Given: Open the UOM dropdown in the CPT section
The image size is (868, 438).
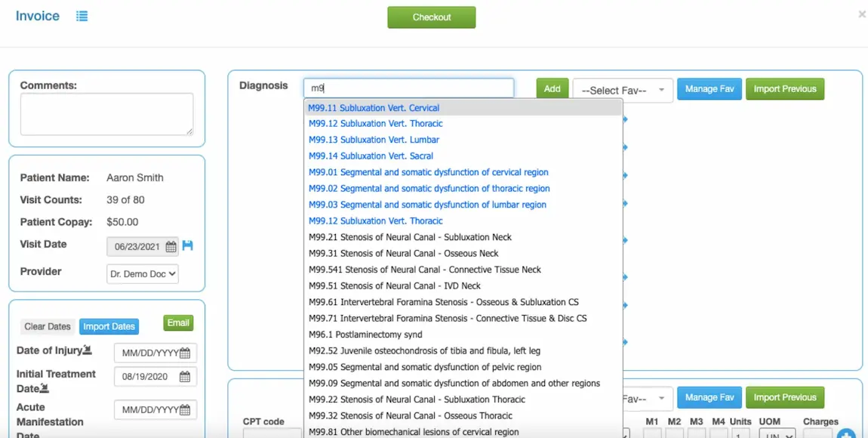Looking at the screenshot, I should pos(776,435).
